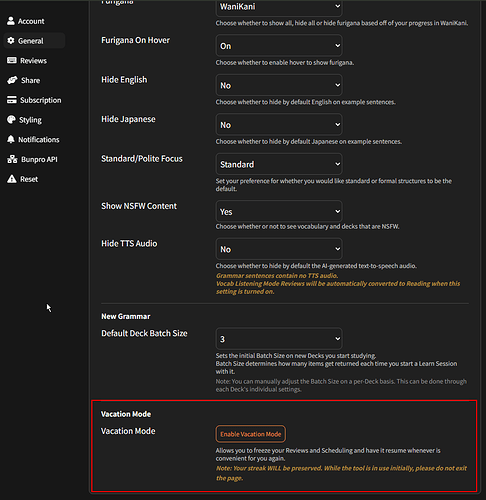Click the Reviews keyboard icon
The height and width of the screenshot is (500, 486).
(12, 60)
